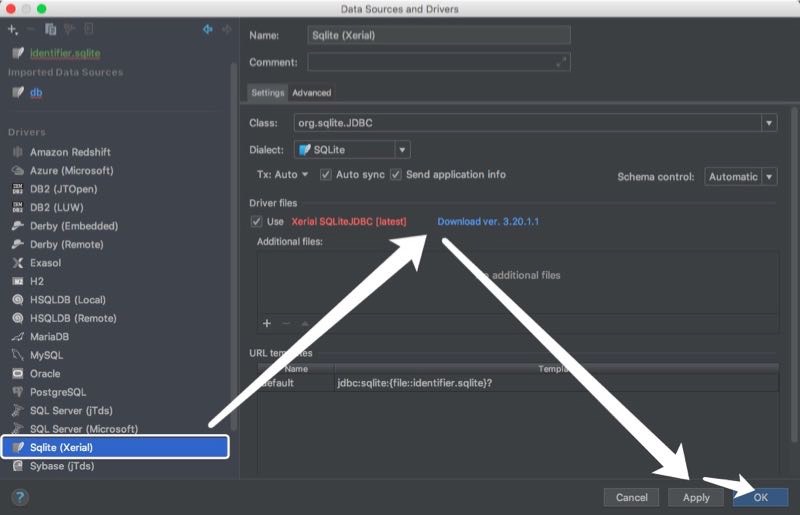Click the duplicate data source icon
This screenshot has width=800, height=515.
click(x=51, y=29)
